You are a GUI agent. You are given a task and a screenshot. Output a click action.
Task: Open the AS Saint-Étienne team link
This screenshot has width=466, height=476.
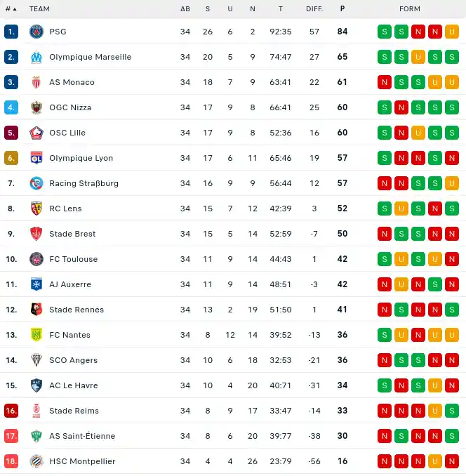pyautogui.click(x=82, y=436)
